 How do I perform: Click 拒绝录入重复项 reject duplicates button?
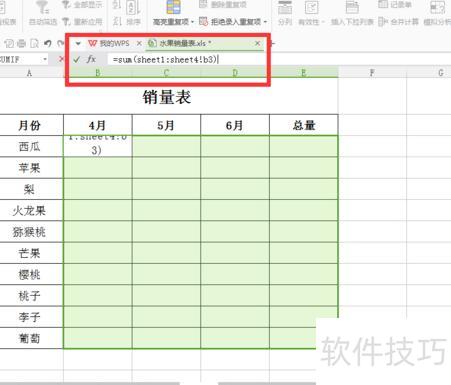point(231,22)
